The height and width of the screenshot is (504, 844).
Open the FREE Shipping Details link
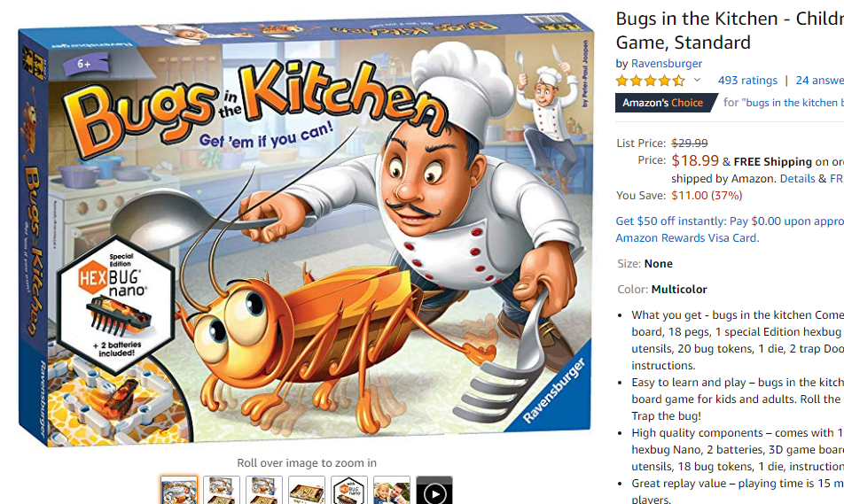(797, 179)
